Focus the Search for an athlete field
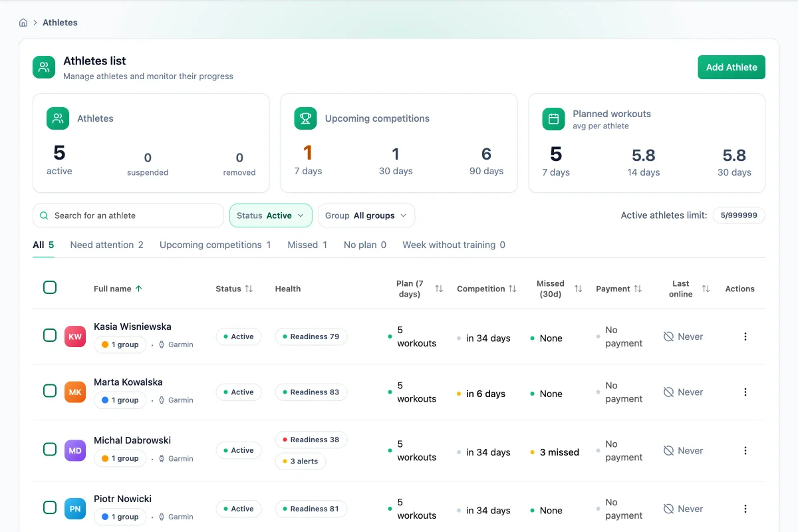Screen dimensions: 798x532 pyautogui.click(x=128, y=215)
